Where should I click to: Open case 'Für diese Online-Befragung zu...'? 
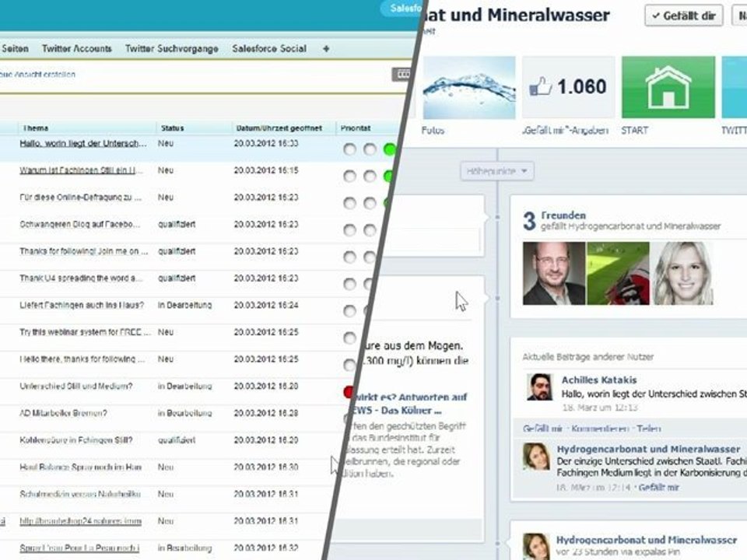80,197
